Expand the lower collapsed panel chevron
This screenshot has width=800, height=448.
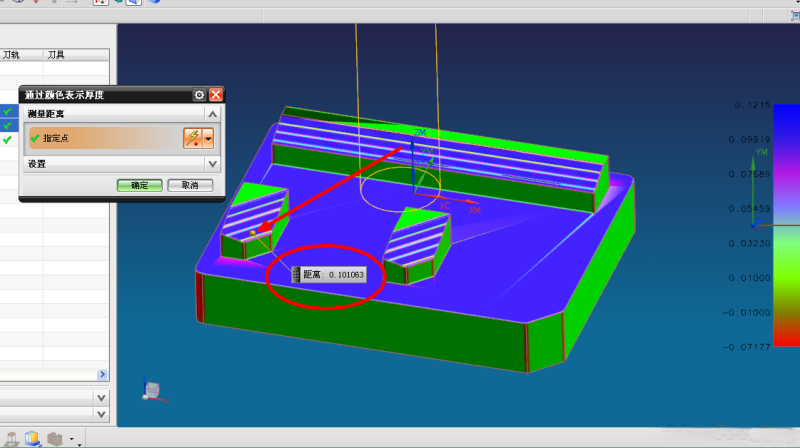101,413
